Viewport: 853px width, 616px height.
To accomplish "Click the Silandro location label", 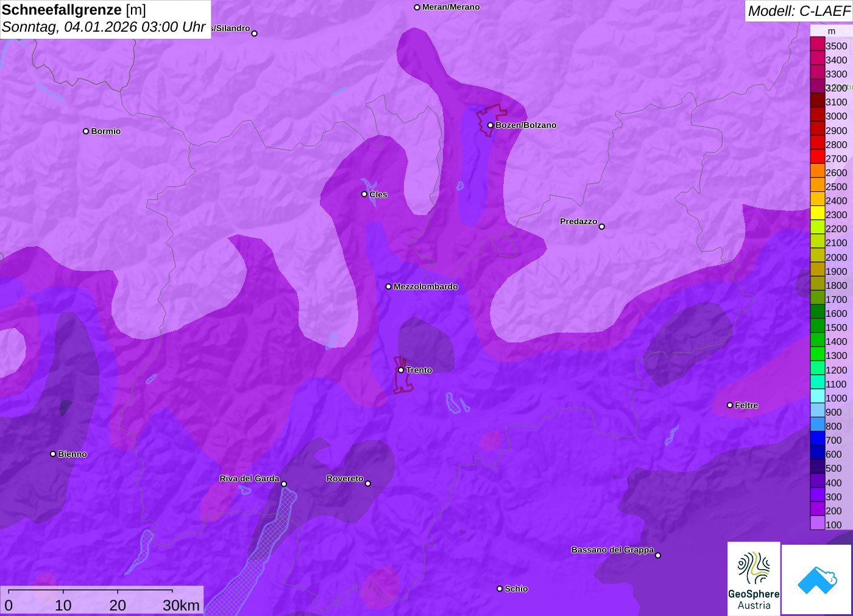I will (x=231, y=28).
